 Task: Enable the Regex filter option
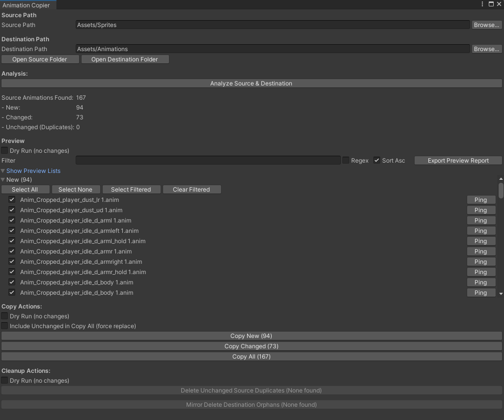345,160
